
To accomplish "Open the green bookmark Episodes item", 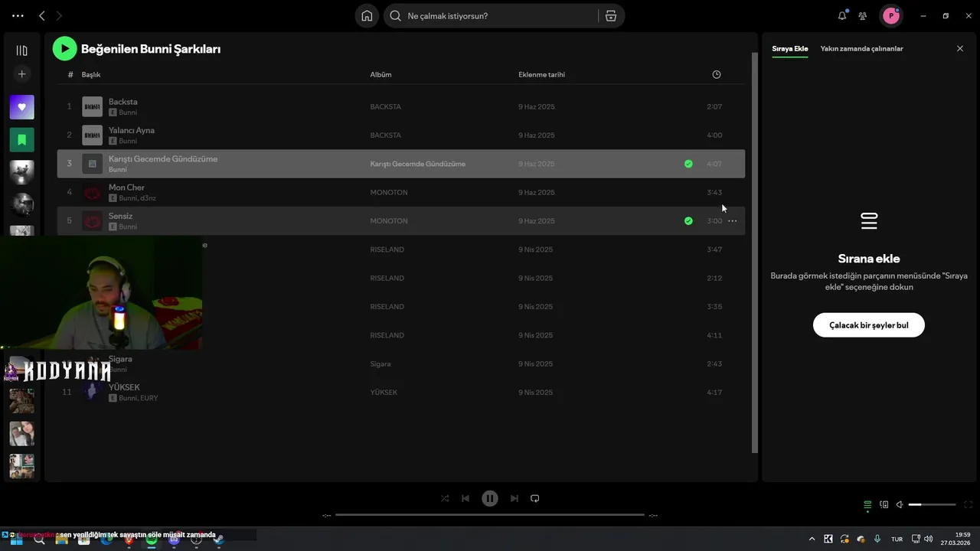I will tap(21, 140).
